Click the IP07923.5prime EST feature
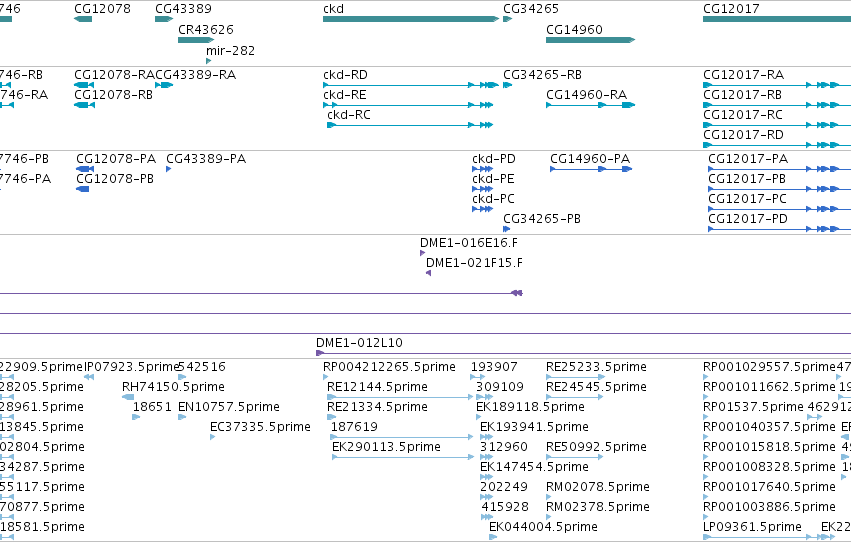The height and width of the screenshot is (542, 851). pos(90,377)
